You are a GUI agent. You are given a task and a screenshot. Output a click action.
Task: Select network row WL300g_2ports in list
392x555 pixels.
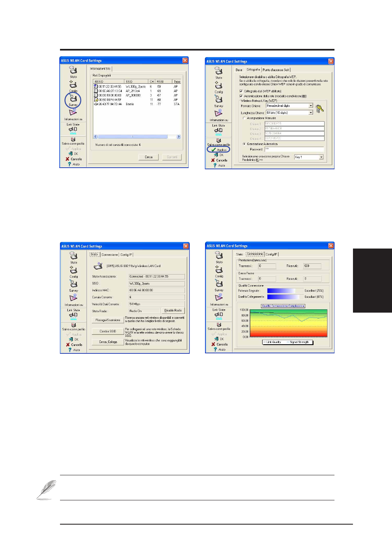(x=137, y=87)
